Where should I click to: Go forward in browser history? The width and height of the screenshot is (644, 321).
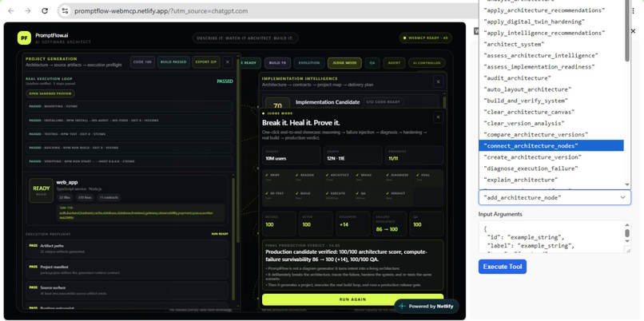tap(27, 11)
